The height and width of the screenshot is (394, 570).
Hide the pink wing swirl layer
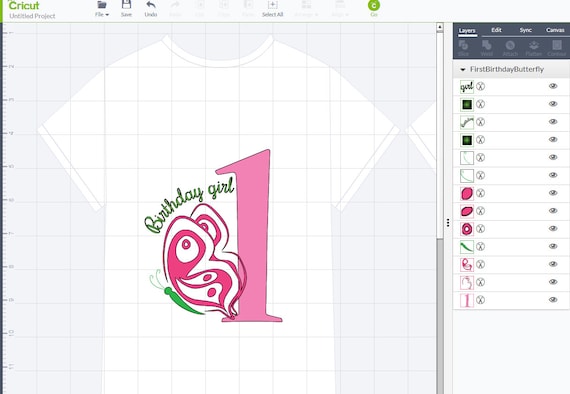coord(553,264)
